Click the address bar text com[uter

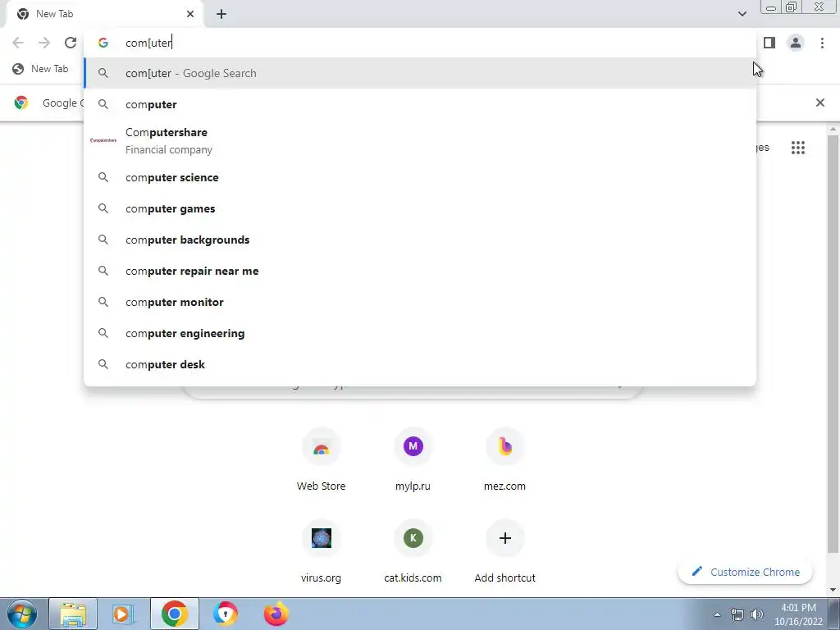click(x=148, y=43)
